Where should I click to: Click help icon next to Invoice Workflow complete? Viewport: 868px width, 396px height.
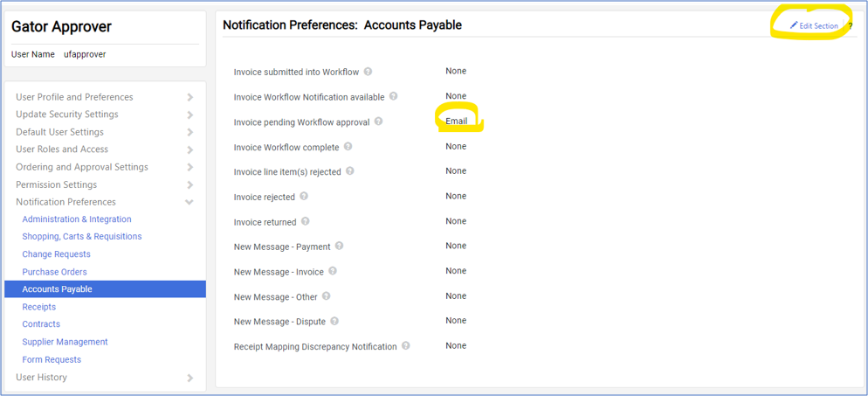click(x=348, y=147)
